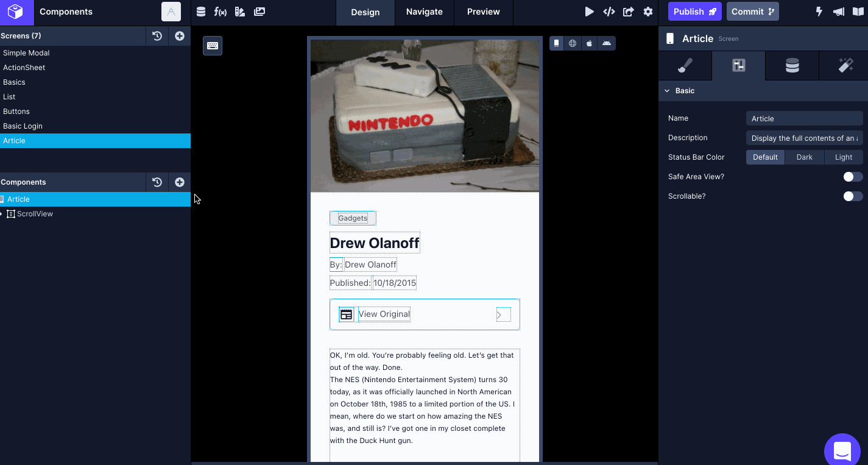The width and height of the screenshot is (868, 465).
Task: Select the Basic Login screen
Action: (95, 126)
